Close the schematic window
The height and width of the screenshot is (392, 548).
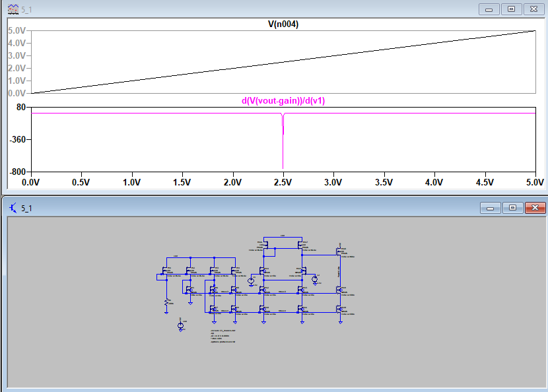tap(533, 207)
